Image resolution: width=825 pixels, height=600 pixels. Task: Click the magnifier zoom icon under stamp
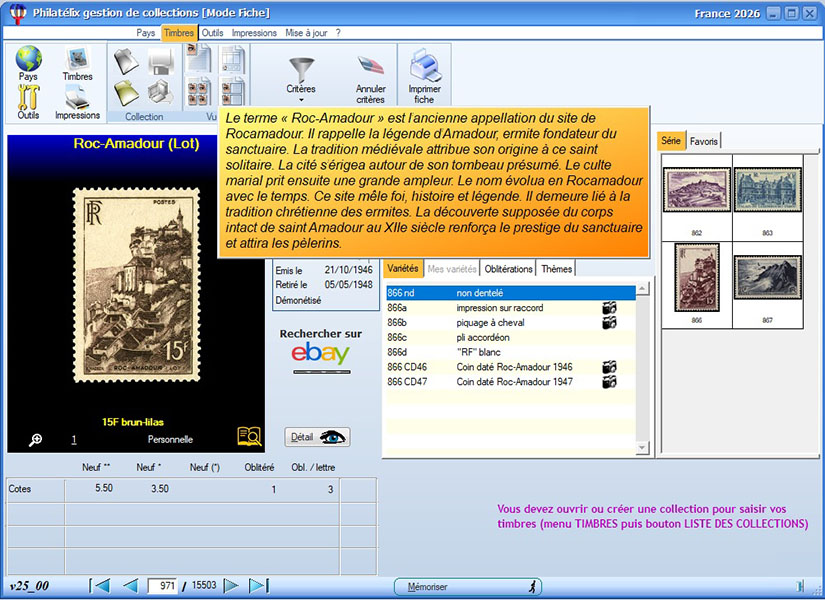(35, 439)
